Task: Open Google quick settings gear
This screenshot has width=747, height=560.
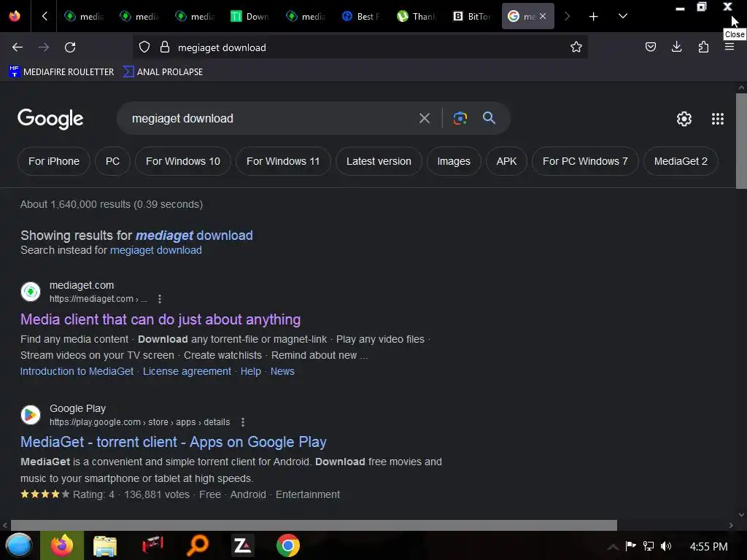Action: tap(684, 119)
